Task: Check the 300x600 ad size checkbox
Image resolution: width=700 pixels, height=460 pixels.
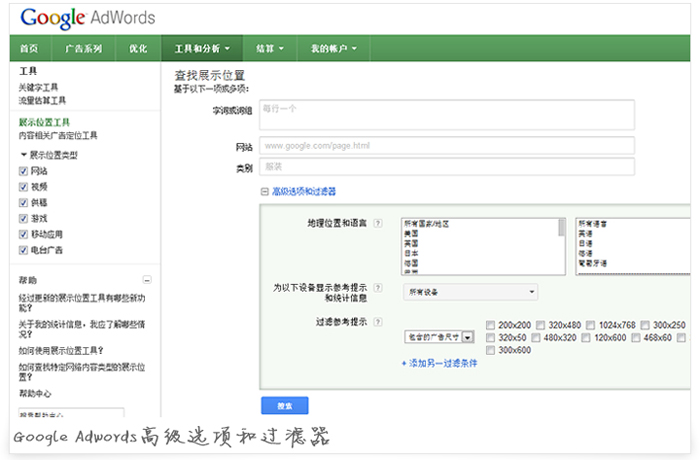Action: (x=488, y=350)
